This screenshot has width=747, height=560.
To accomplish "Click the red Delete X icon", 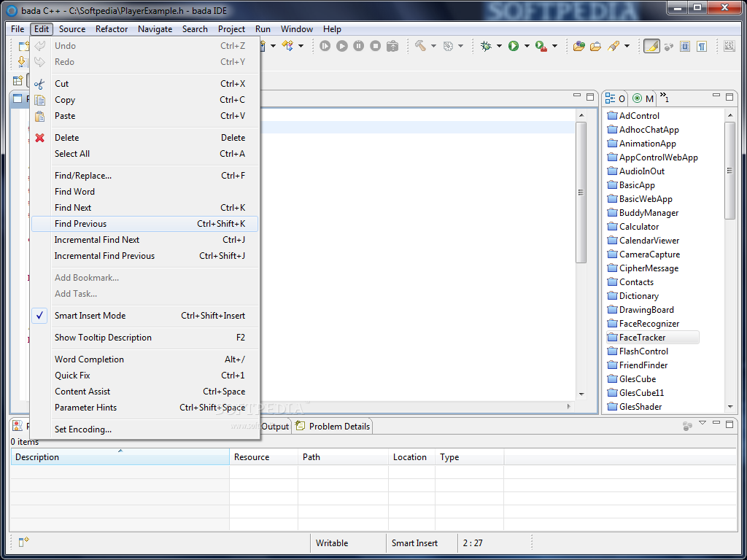I will point(39,138).
